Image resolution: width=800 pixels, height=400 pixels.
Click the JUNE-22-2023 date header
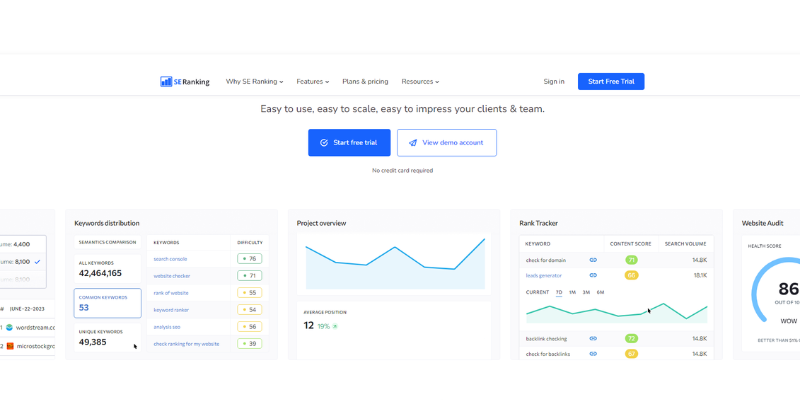(x=28, y=309)
